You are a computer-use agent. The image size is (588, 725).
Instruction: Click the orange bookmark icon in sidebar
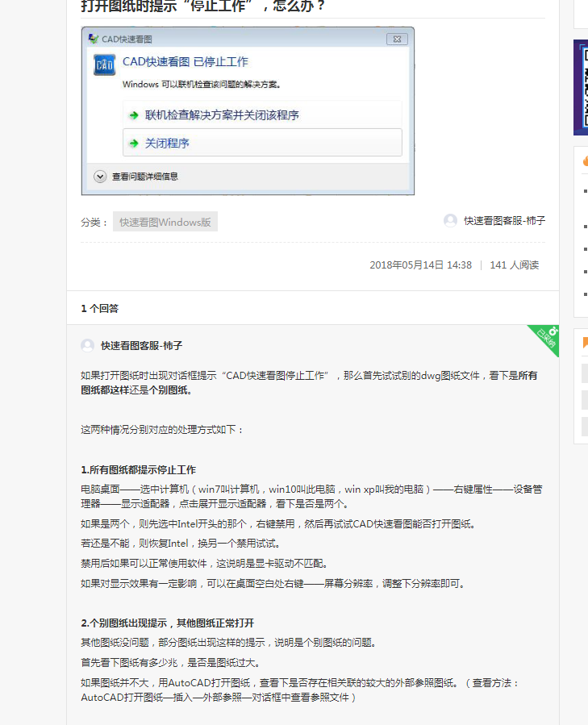point(586,343)
